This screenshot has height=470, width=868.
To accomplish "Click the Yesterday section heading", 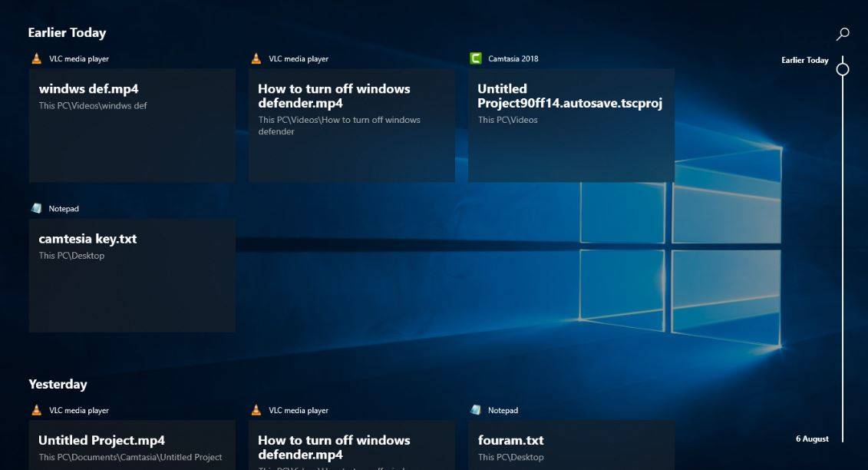I will [x=58, y=384].
